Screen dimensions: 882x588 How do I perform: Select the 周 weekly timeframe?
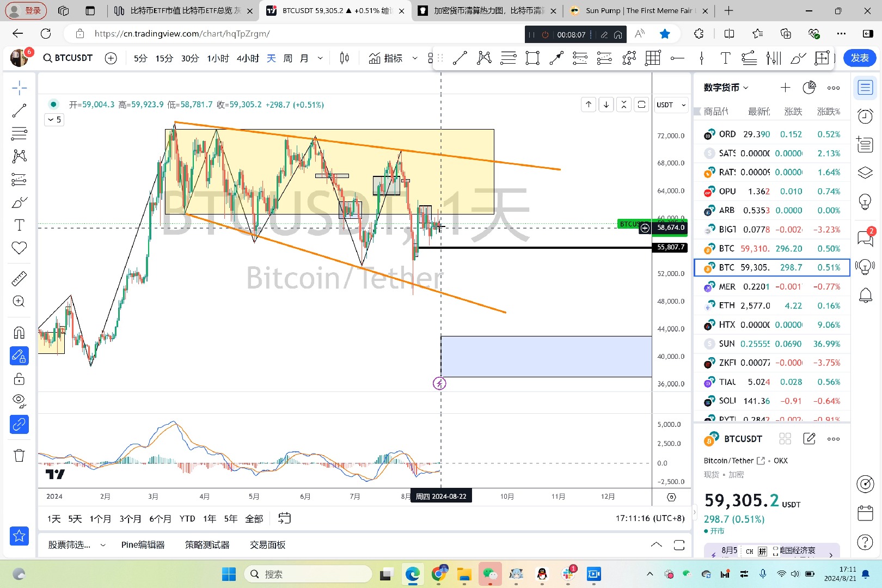coord(287,58)
